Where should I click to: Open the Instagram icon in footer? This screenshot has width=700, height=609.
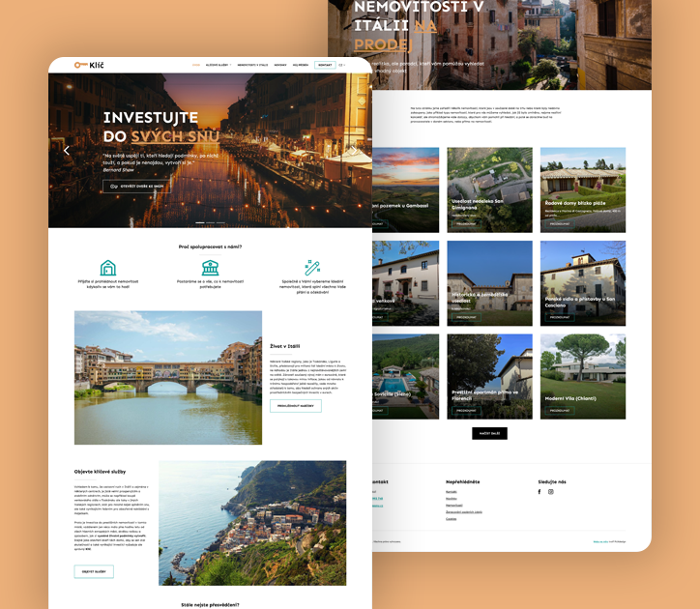point(551,492)
